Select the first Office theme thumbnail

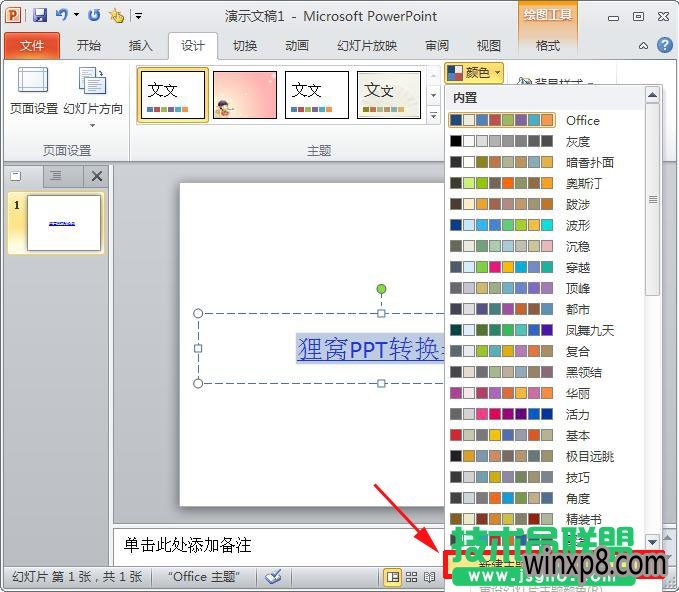coord(172,95)
